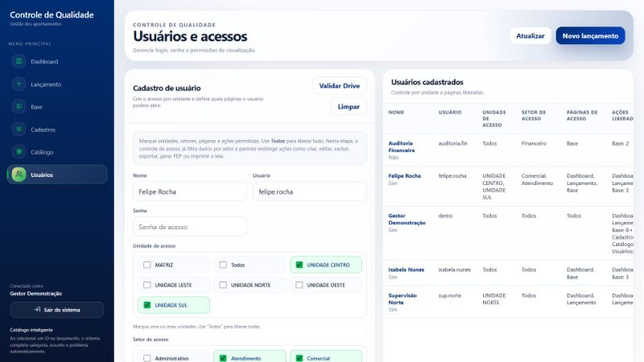Open user Auditoria Financeira in table
This screenshot has width=644, height=362.
pos(401,146)
